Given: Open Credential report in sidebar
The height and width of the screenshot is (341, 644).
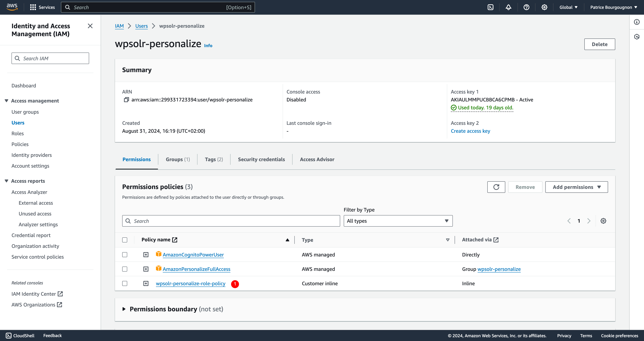Looking at the screenshot, I should 31,235.
